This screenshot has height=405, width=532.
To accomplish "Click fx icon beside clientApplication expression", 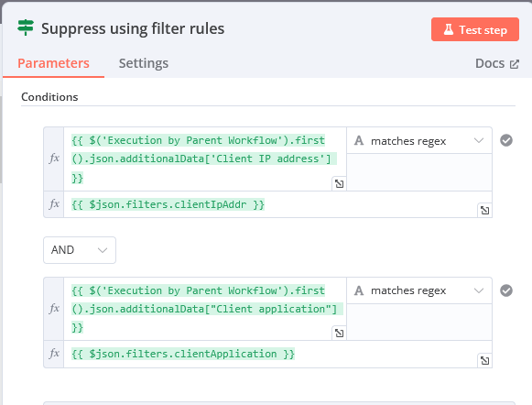I will [x=54, y=354].
